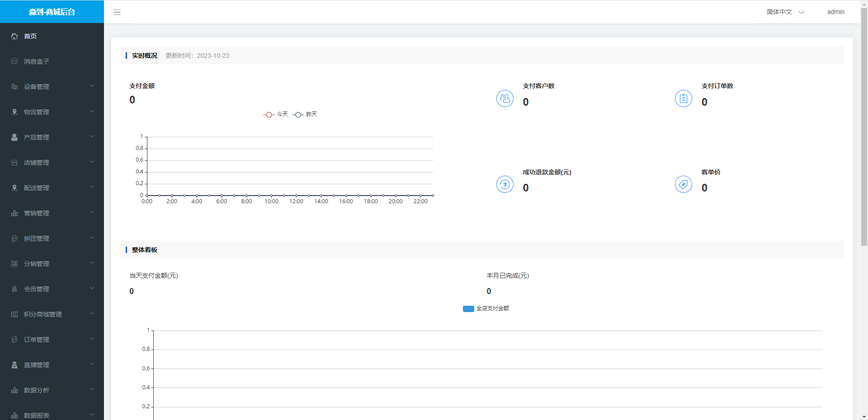The height and width of the screenshot is (420, 868).
Task: Click the user icon beside 产品管理
Action: pos(14,137)
